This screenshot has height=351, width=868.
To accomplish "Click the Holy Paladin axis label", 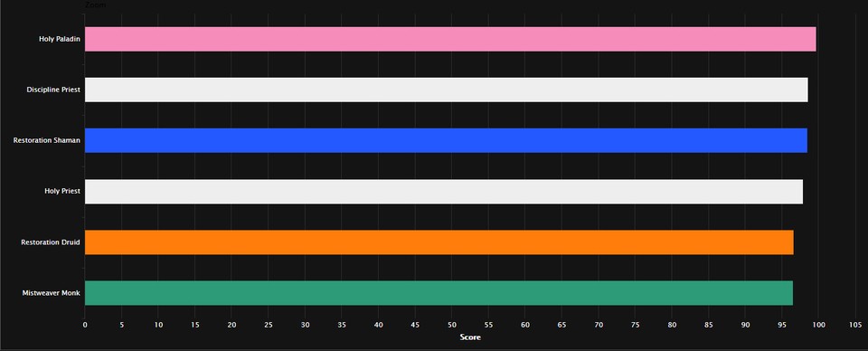I will point(60,39).
